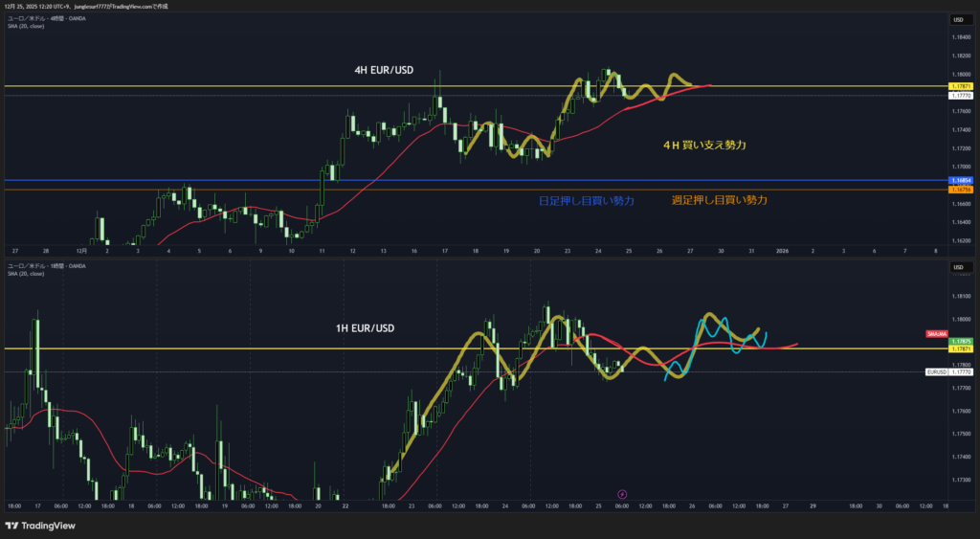Click the yellow "4H 買い支え勢力" text note
This screenshot has height=539, width=980.
[x=704, y=145]
